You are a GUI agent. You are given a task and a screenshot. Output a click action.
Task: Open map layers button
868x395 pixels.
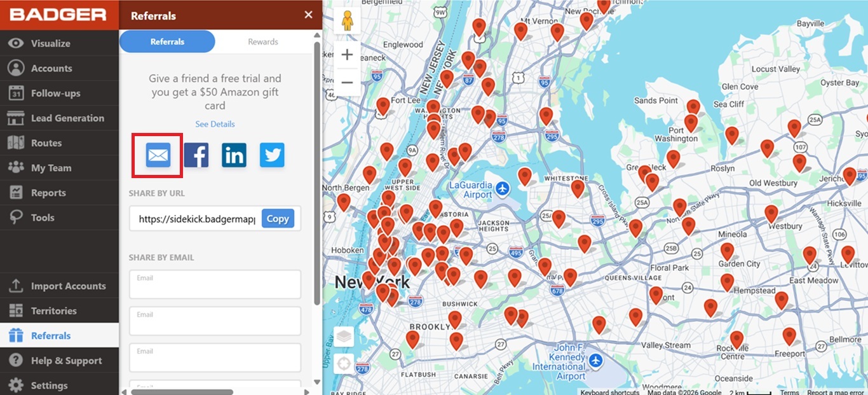[344, 336]
